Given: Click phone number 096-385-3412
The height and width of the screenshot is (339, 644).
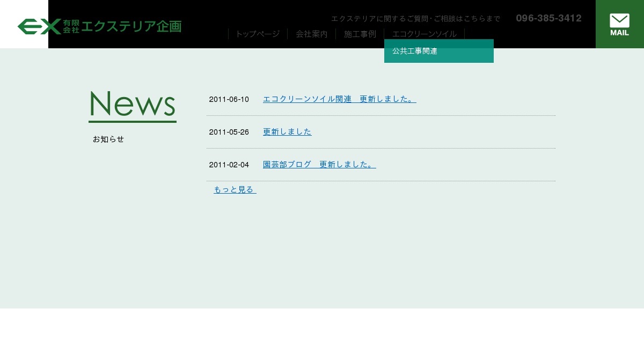Looking at the screenshot, I should click(x=548, y=18).
